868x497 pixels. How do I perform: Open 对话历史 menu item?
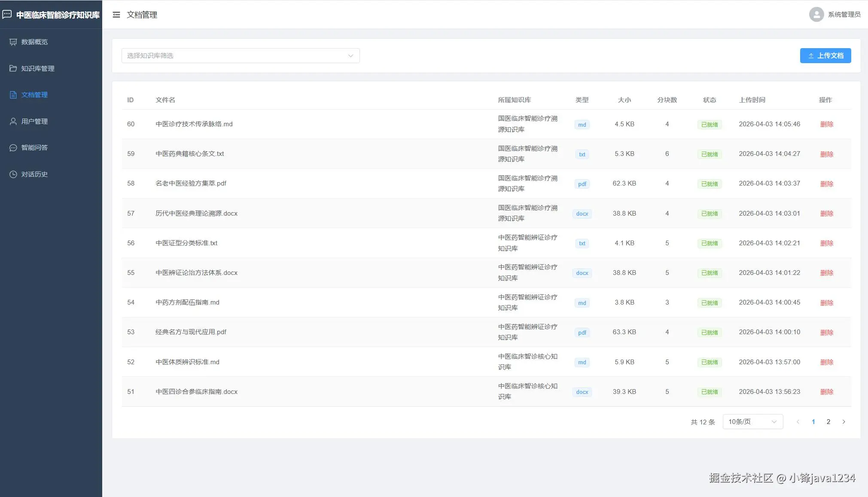[34, 174]
